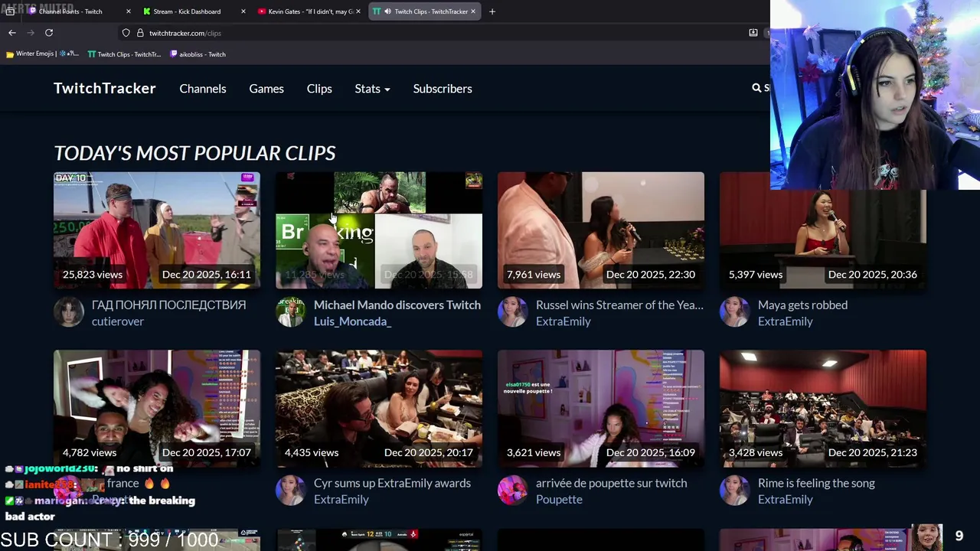Play the Maya gets robbed clip thumbnail
Viewport: 980px width, 551px height.
(x=823, y=230)
